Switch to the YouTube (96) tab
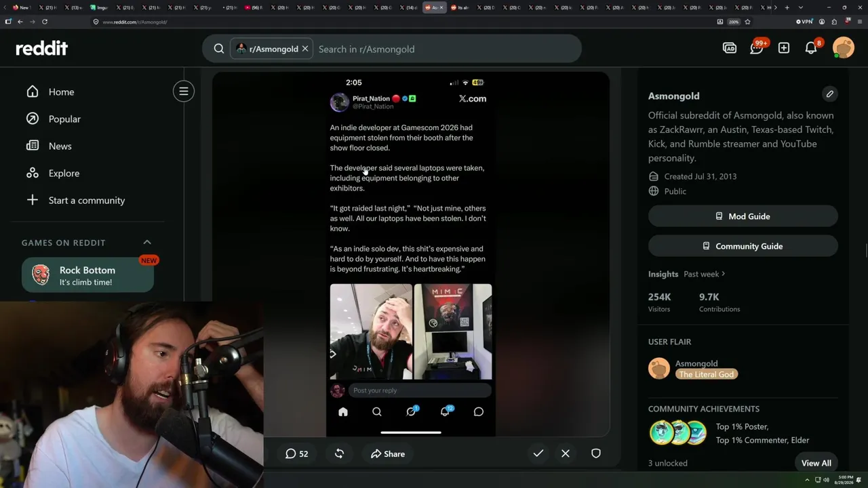Image resolution: width=868 pixels, height=488 pixels. point(254,7)
